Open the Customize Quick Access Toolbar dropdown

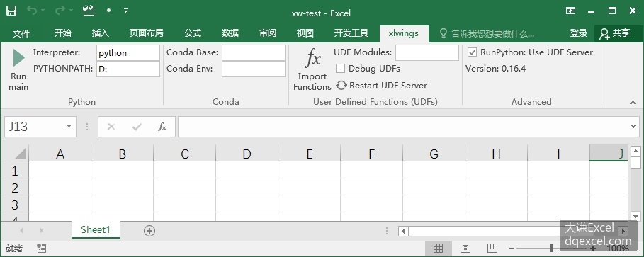[125, 11]
